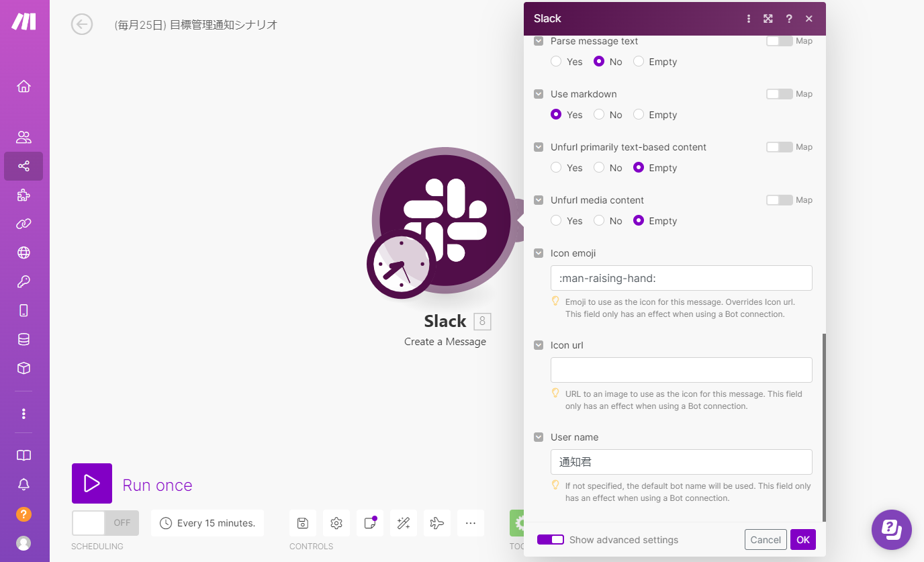Open Devices phone icon in sidebar
This screenshot has width=924, height=562.
(24, 310)
